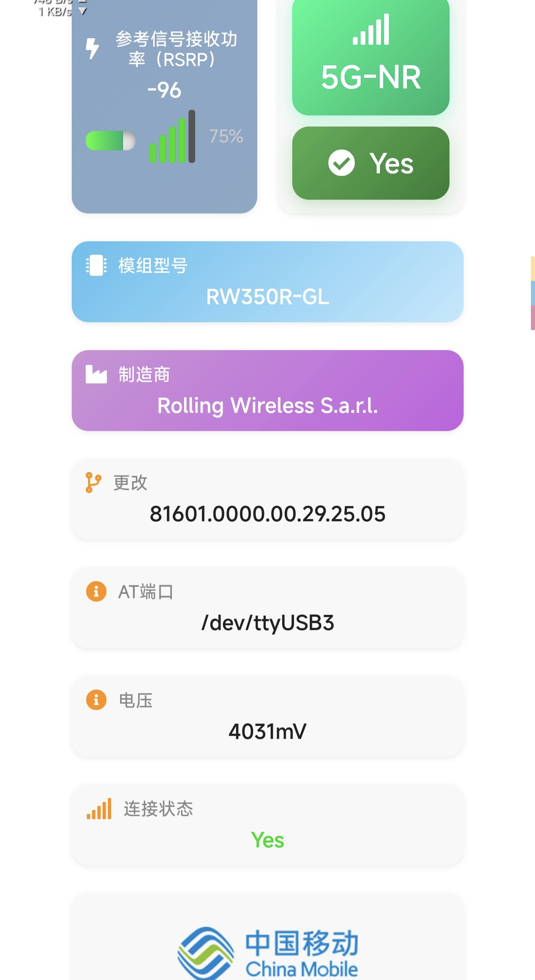Click the lightning bolt RSRP icon
The image size is (535, 980).
click(x=92, y=49)
